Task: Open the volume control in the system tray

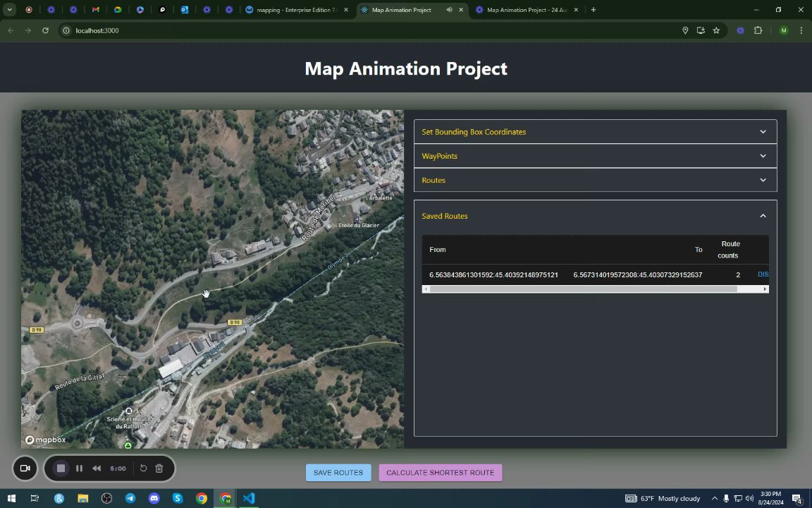Action: pyautogui.click(x=749, y=499)
